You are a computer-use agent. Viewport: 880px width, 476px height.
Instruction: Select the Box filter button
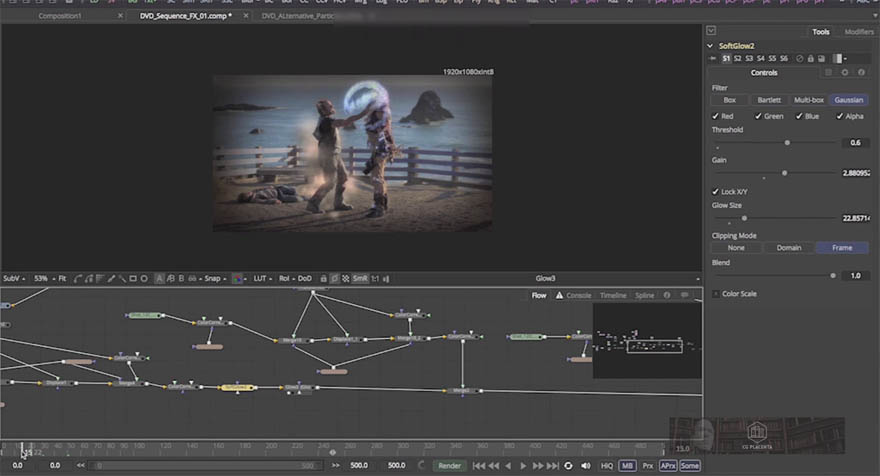(x=730, y=100)
